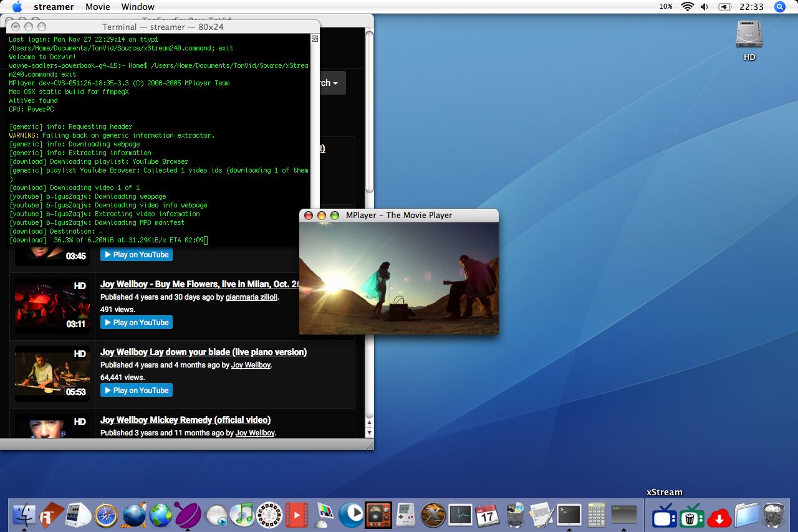Play 'Lay down your blade' on YouTube
The width and height of the screenshot is (798, 532).
[x=137, y=391]
